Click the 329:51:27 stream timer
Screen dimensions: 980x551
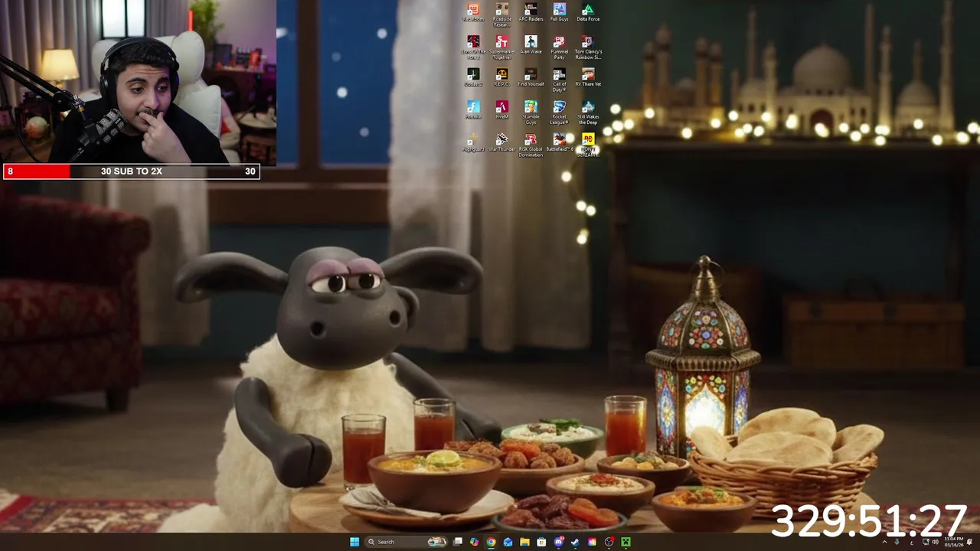tap(869, 520)
